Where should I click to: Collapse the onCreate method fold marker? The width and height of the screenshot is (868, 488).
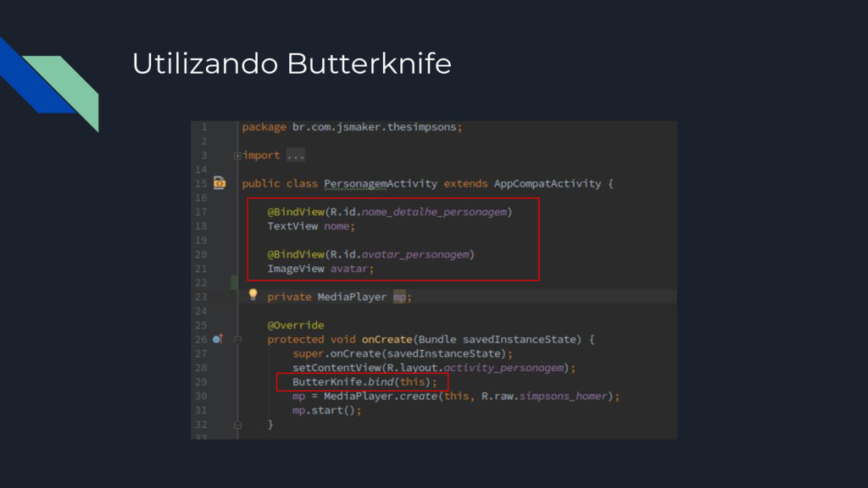(x=237, y=340)
